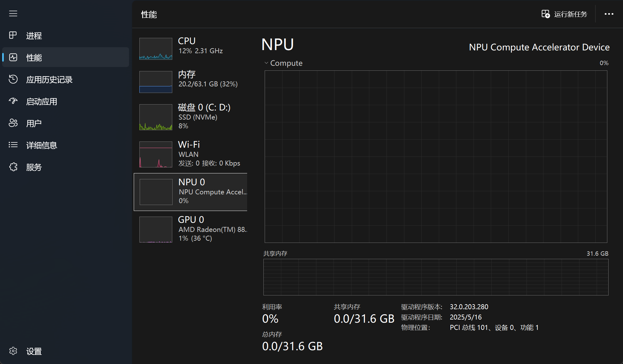
Task: Open the 设置 settings gear
Action: point(13,351)
